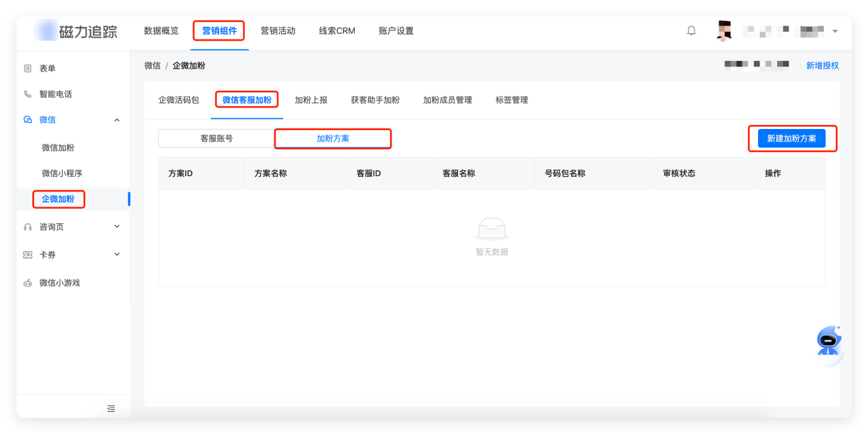Click the sidebar collapse icon
Image resolution: width=868 pixels, height=434 pixels.
pos(111,408)
